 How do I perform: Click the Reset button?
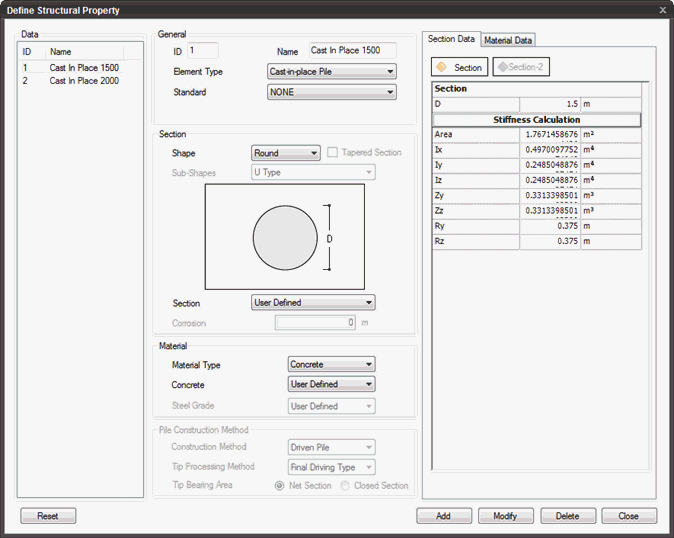coord(48,516)
